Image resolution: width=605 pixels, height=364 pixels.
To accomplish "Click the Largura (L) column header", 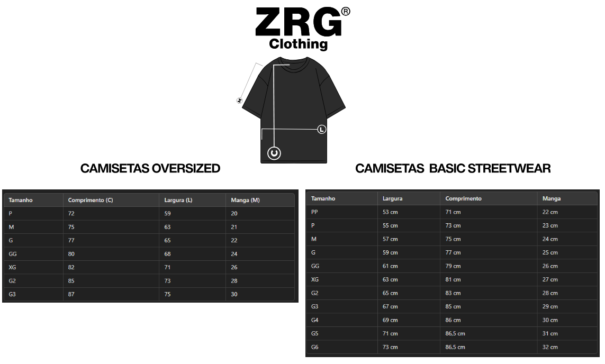I will [x=178, y=200].
